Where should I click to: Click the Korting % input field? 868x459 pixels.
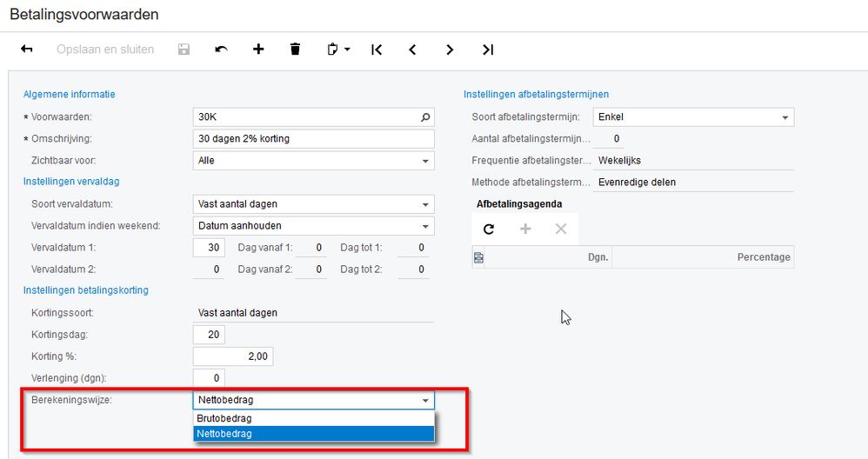point(233,356)
